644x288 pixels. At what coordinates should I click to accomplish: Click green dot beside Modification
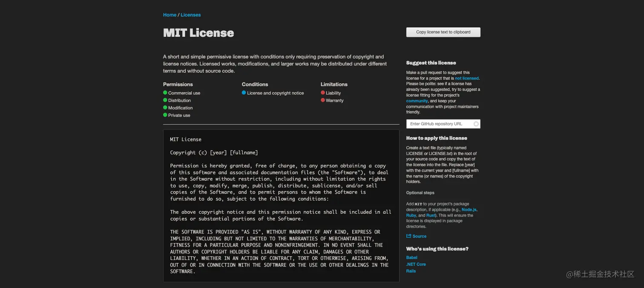click(x=165, y=107)
